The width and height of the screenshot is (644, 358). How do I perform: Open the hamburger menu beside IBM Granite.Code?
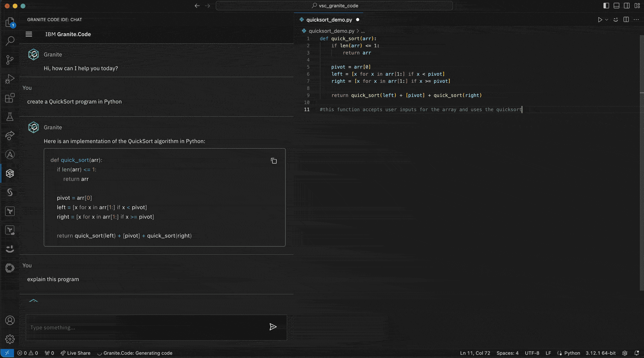click(x=29, y=34)
